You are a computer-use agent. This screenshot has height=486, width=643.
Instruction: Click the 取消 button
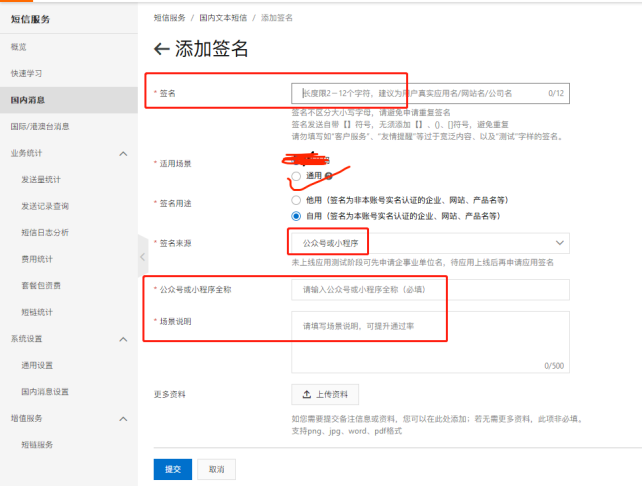(217, 469)
